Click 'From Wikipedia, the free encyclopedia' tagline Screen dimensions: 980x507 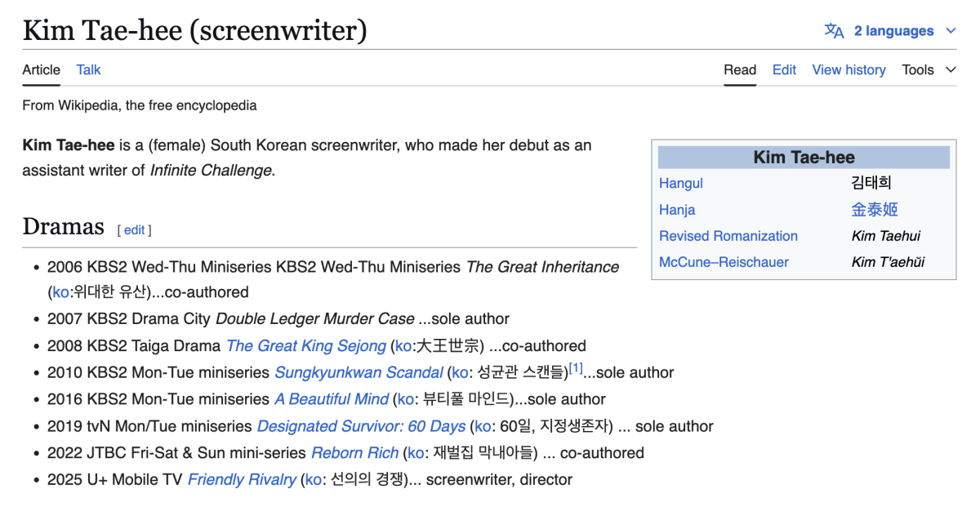(140, 105)
